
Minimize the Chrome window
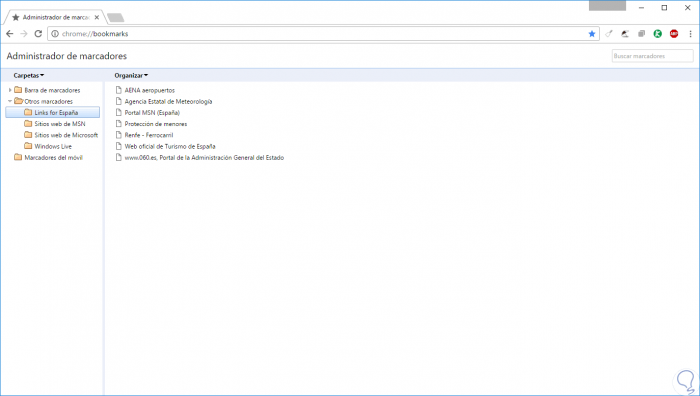pyautogui.click(x=642, y=8)
